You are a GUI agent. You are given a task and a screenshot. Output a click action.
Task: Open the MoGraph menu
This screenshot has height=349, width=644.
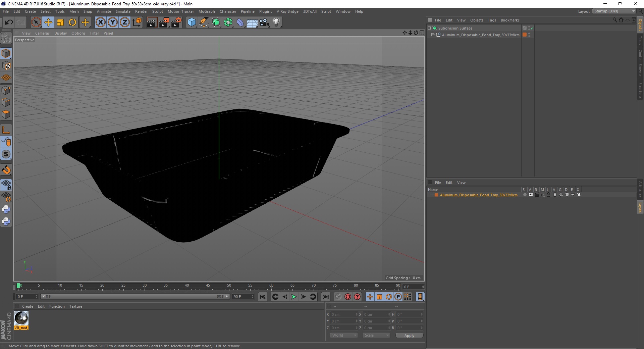click(207, 11)
